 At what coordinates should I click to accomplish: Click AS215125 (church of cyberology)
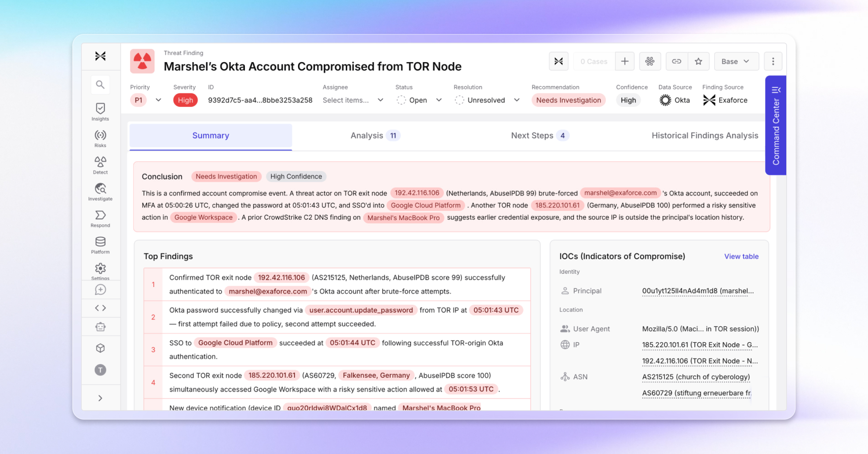696,377
